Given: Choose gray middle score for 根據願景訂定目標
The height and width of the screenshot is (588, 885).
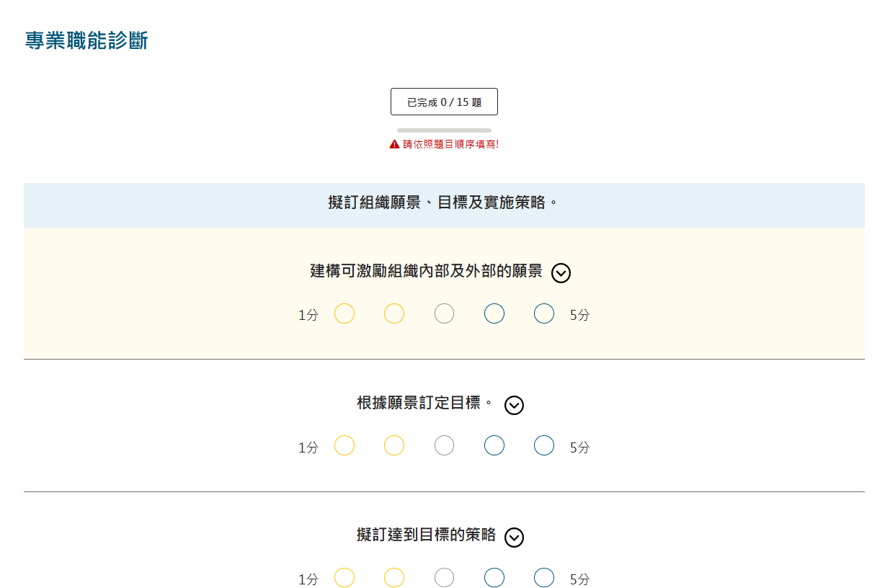Looking at the screenshot, I should [x=445, y=446].
